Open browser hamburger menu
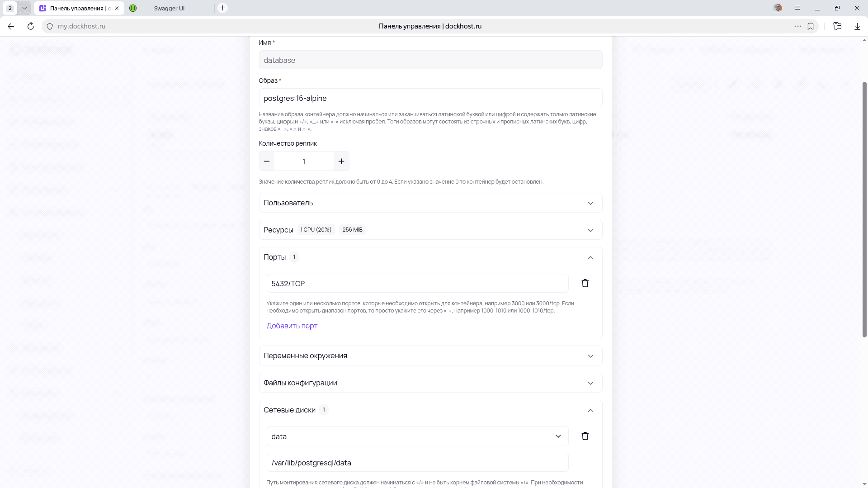The height and width of the screenshot is (488, 868). [x=797, y=8]
